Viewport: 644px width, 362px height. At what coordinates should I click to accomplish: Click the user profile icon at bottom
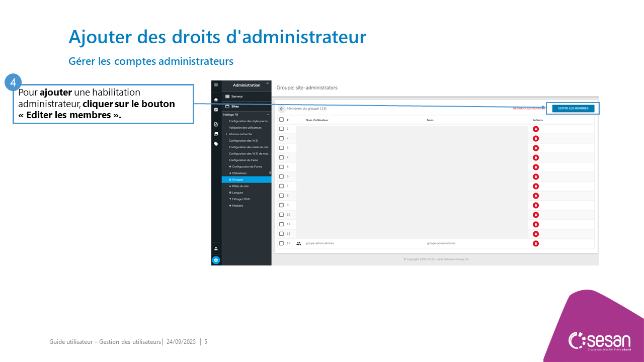coord(216,248)
